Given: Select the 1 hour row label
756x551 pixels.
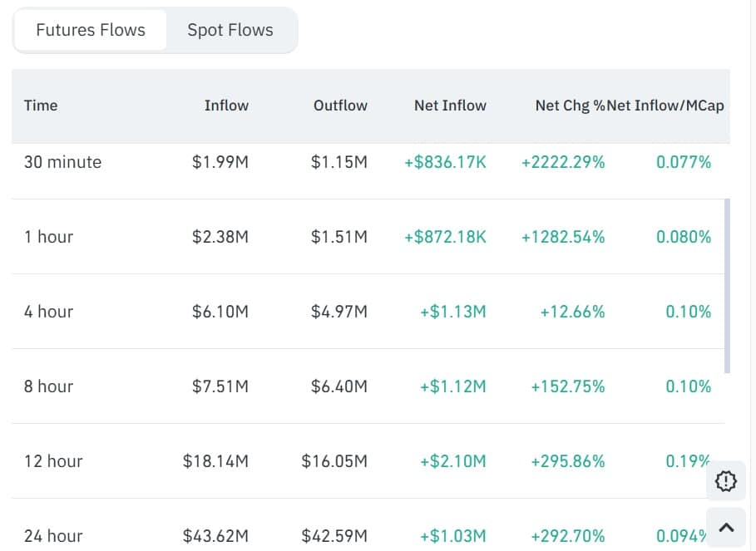Looking at the screenshot, I should click(48, 237).
